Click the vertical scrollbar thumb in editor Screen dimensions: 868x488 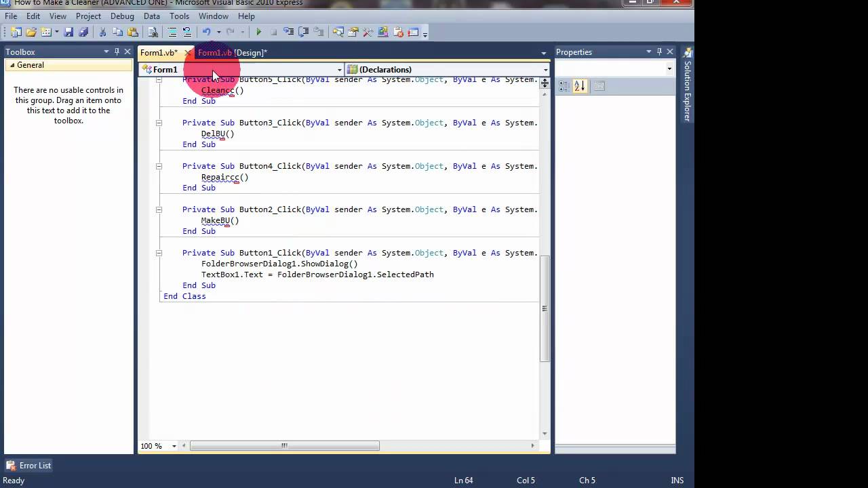(545, 308)
